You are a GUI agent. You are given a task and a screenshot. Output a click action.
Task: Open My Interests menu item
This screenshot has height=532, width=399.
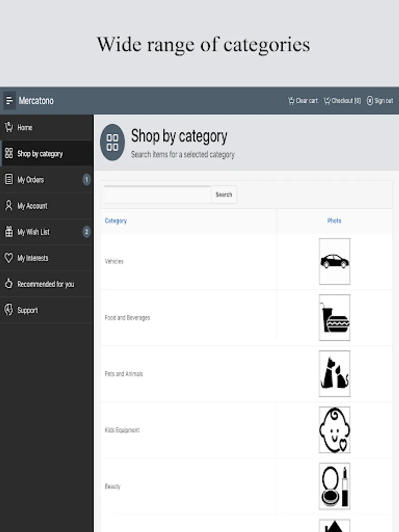point(47,258)
